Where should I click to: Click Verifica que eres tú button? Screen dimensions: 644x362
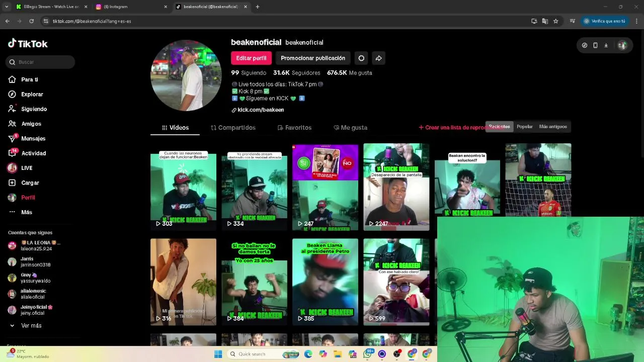coord(605,21)
